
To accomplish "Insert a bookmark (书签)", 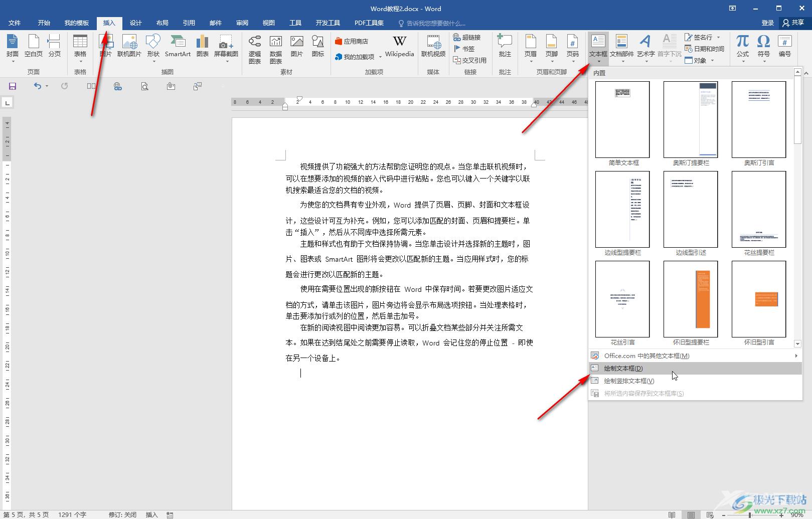I will pos(464,49).
